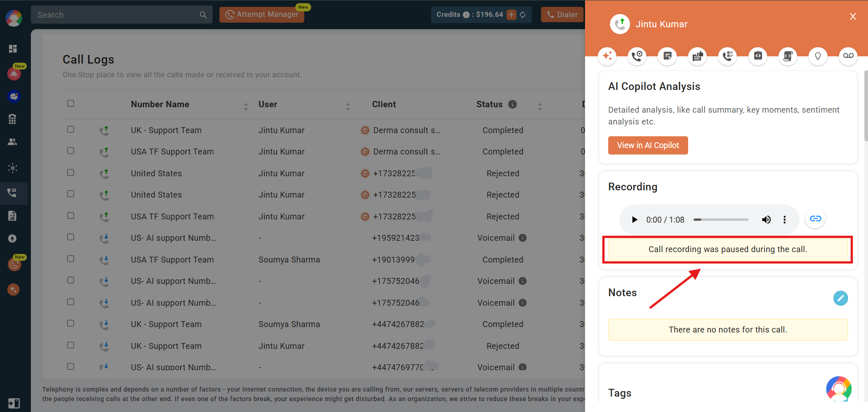The image size is (868, 412).
Task: Check the USA TF Soumya Sharma row checkbox
Action: (70, 258)
